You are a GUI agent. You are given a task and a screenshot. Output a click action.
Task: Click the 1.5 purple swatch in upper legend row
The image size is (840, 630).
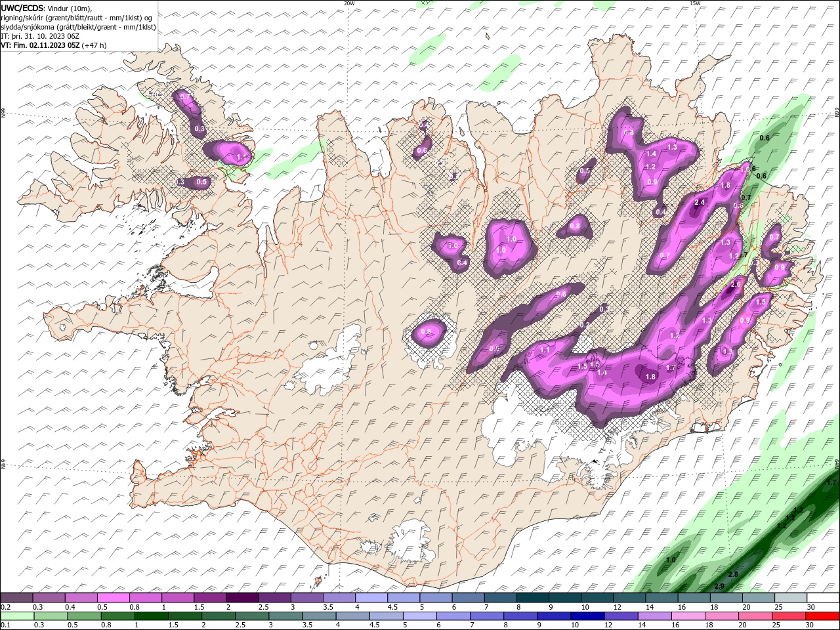[x=209, y=598]
